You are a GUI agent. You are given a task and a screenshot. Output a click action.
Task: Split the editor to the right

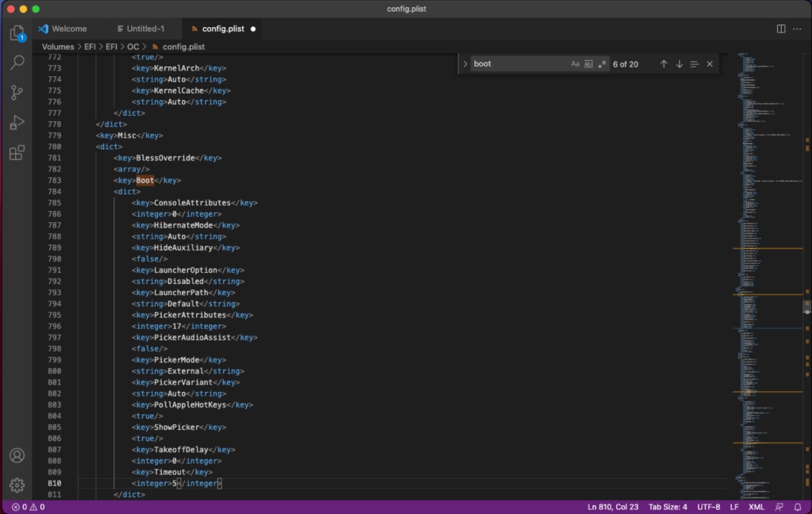pyautogui.click(x=781, y=29)
